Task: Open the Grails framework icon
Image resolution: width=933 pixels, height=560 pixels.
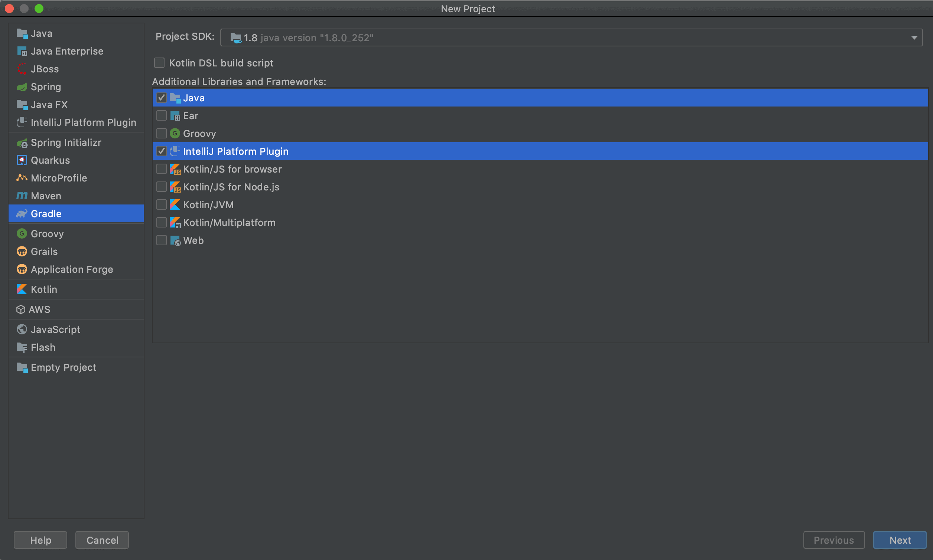Action: pyautogui.click(x=22, y=251)
